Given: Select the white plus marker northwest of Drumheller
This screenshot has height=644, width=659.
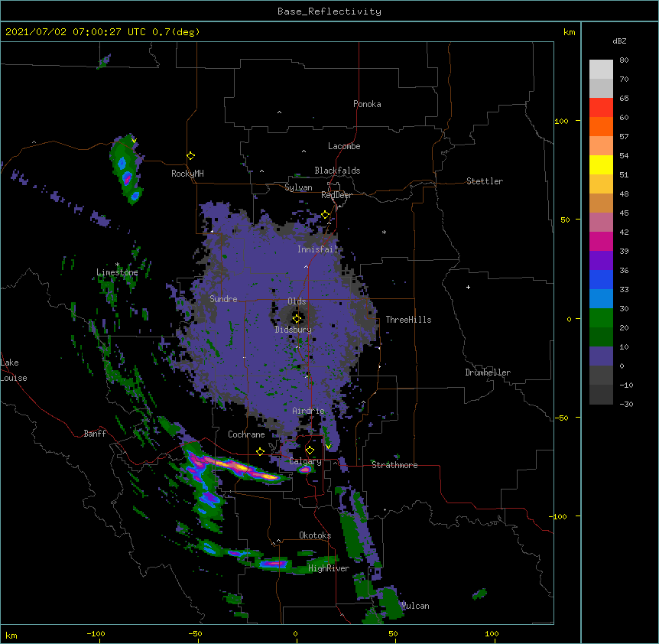Looking at the screenshot, I should (468, 287).
